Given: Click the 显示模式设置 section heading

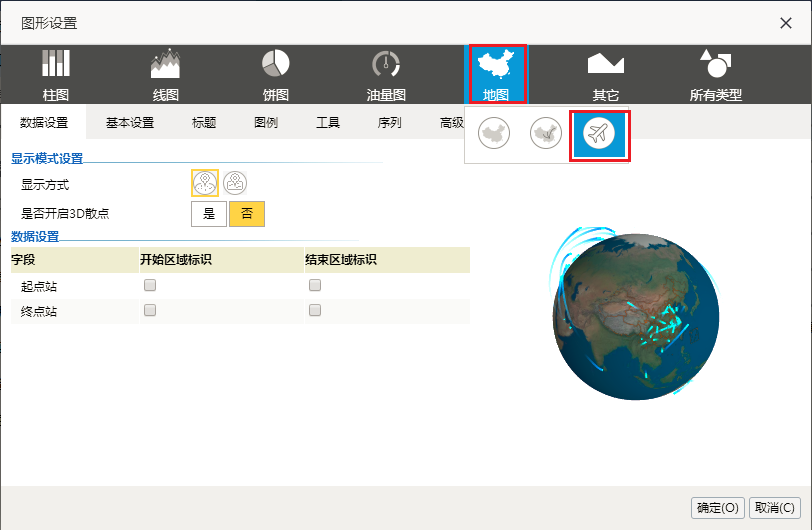Looking at the screenshot, I should 47,159.
